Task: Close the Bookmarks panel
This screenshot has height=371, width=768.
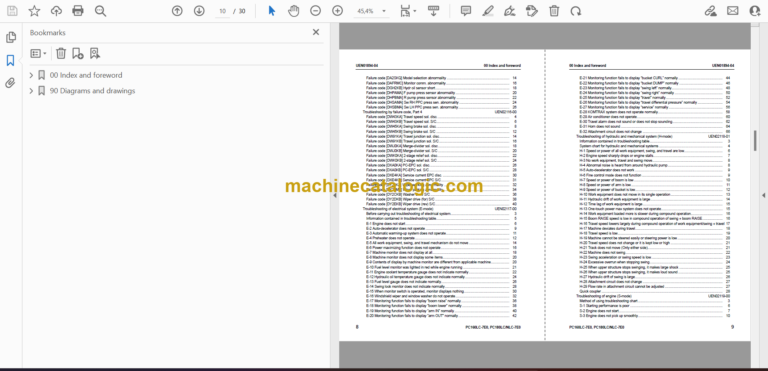Action: click(x=316, y=32)
